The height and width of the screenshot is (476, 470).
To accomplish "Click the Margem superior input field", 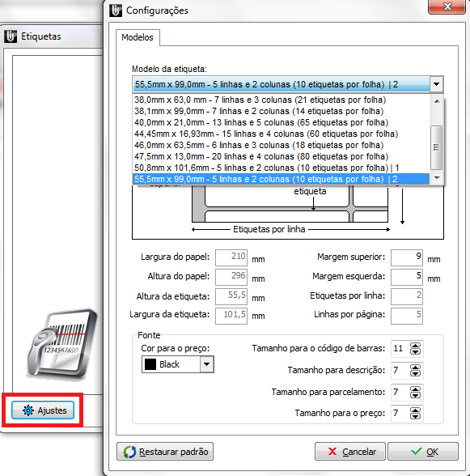I will (x=407, y=257).
